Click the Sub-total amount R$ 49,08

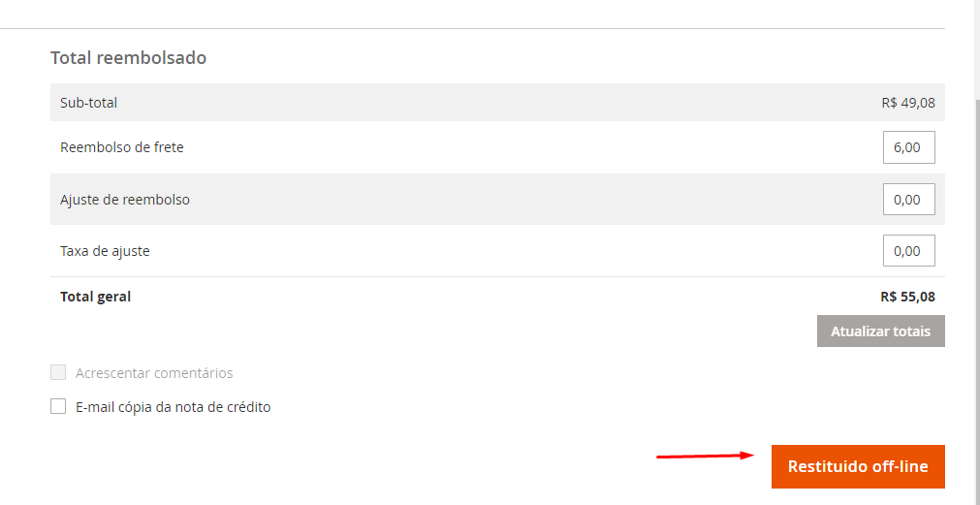coord(908,103)
